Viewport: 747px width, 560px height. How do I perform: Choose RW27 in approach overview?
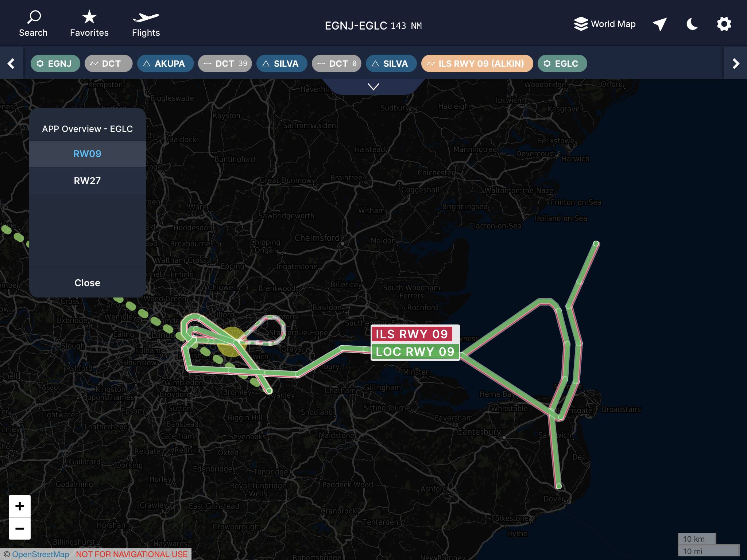(88, 181)
